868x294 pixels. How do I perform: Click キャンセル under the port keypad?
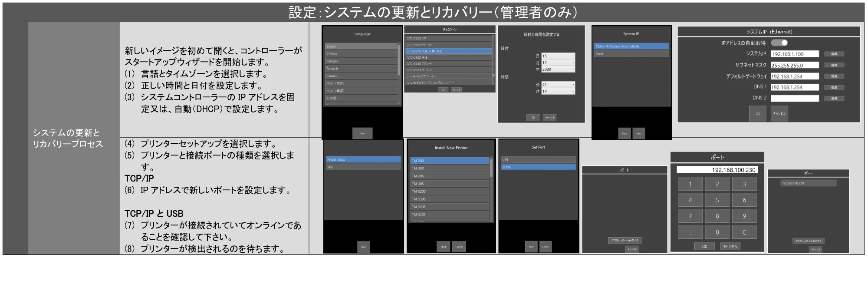pyautogui.click(x=730, y=246)
